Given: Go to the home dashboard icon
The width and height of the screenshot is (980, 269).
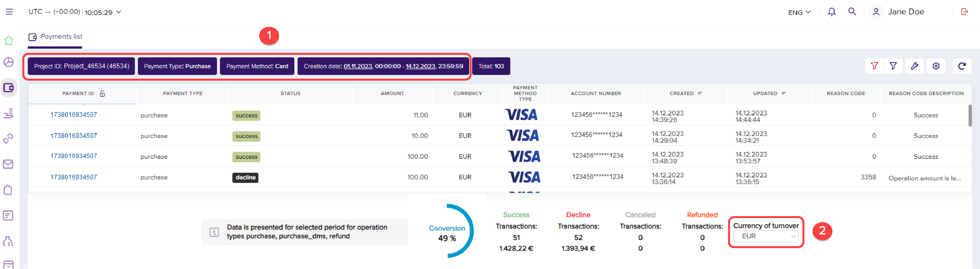Looking at the screenshot, I should (x=9, y=40).
